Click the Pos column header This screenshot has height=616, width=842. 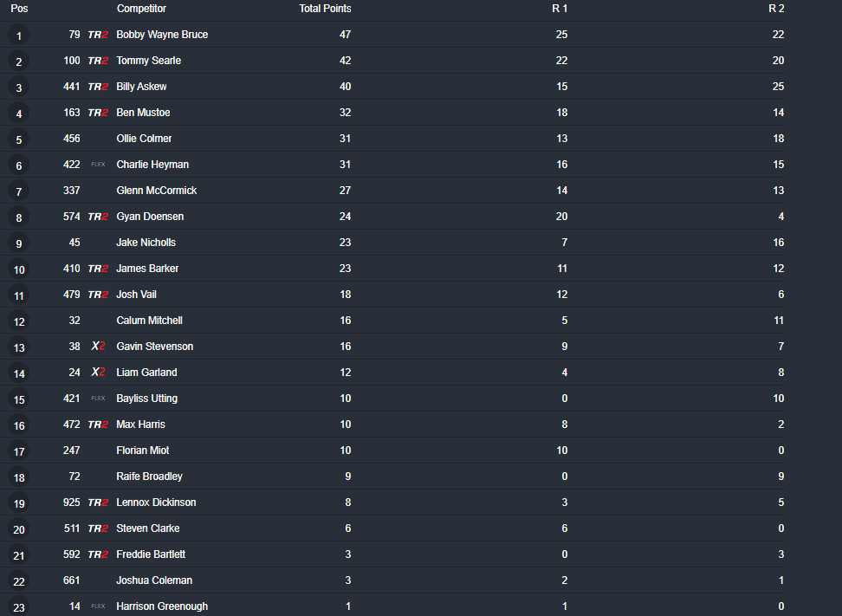19,9
